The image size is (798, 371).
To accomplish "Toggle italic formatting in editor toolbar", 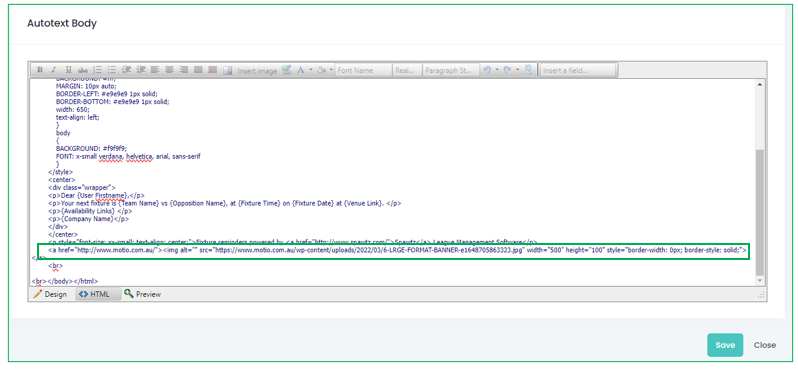I will pyautogui.click(x=54, y=70).
